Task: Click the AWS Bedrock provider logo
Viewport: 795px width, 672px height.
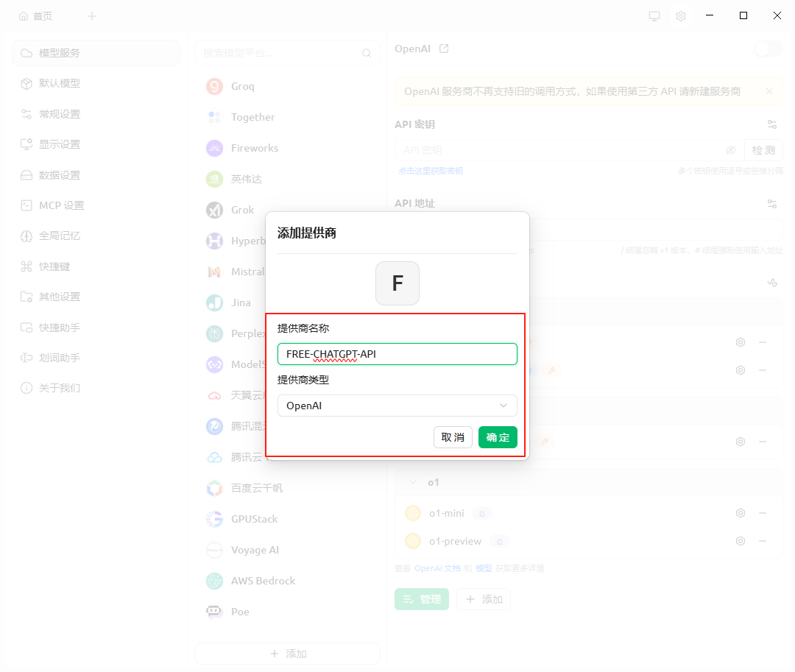Action: (x=214, y=581)
